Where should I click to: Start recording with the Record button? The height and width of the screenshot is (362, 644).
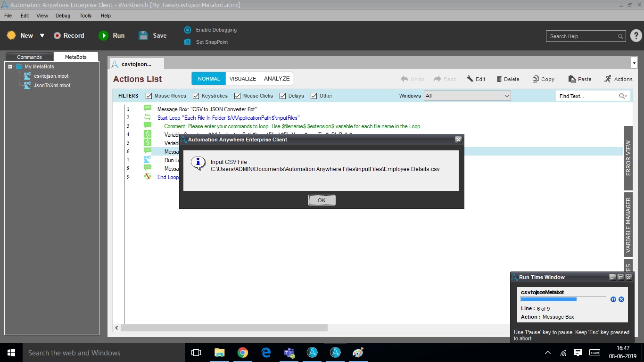pyautogui.click(x=69, y=35)
